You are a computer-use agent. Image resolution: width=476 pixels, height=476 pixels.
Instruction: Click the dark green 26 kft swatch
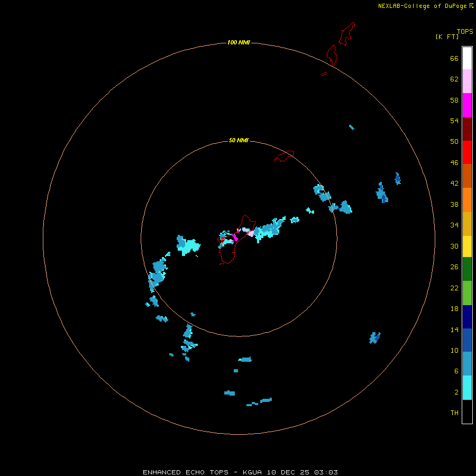tap(467, 269)
